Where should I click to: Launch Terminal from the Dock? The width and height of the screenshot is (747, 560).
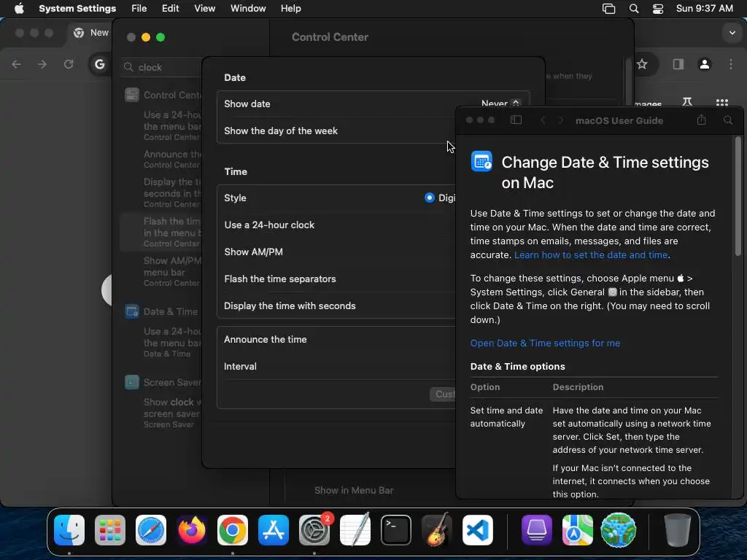[x=396, y=530]
